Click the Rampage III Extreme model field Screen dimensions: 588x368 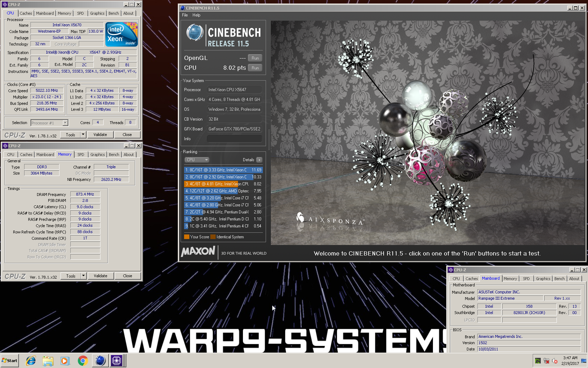(x=510, y=298)
